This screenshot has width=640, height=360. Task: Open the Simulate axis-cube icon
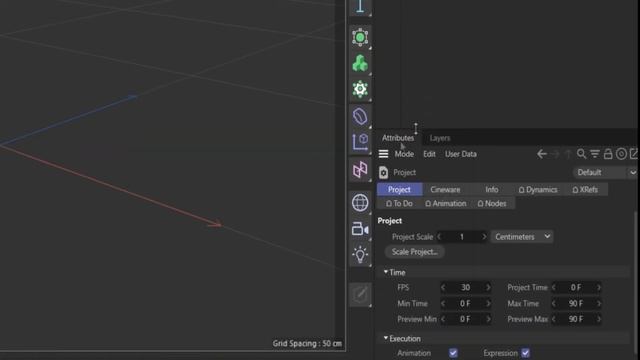click(x=360, y=142)
